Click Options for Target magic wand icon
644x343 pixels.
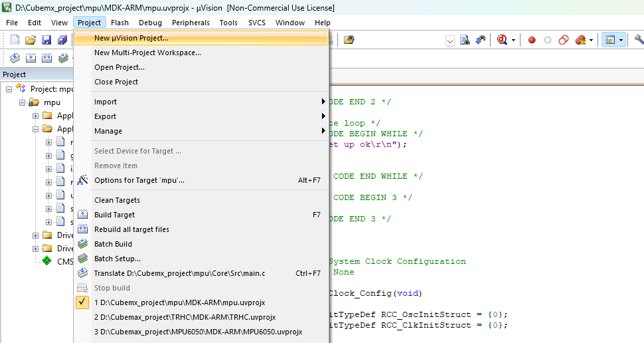click(82, 180)
